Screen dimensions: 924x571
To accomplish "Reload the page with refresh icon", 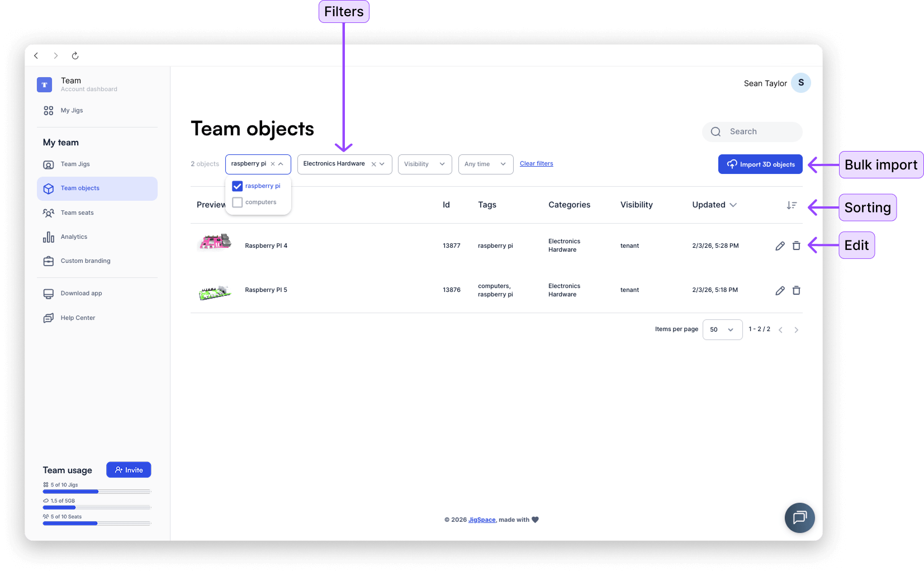I will 75,55.
